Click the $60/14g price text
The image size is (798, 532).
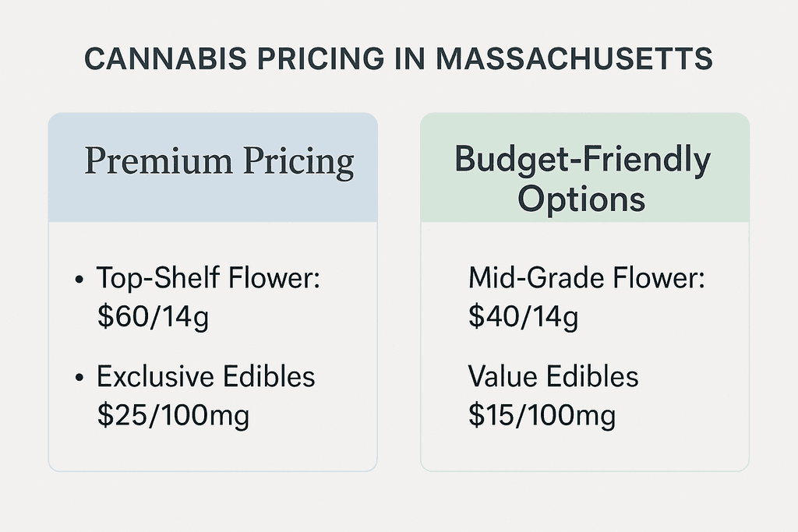coord(153,318)
